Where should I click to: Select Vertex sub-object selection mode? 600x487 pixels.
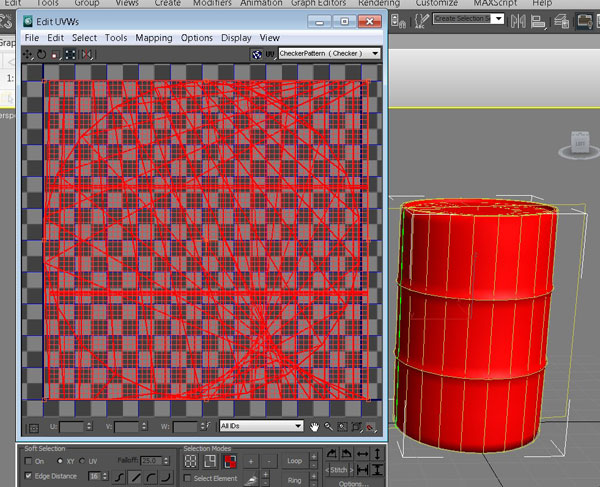coord(191,462)
